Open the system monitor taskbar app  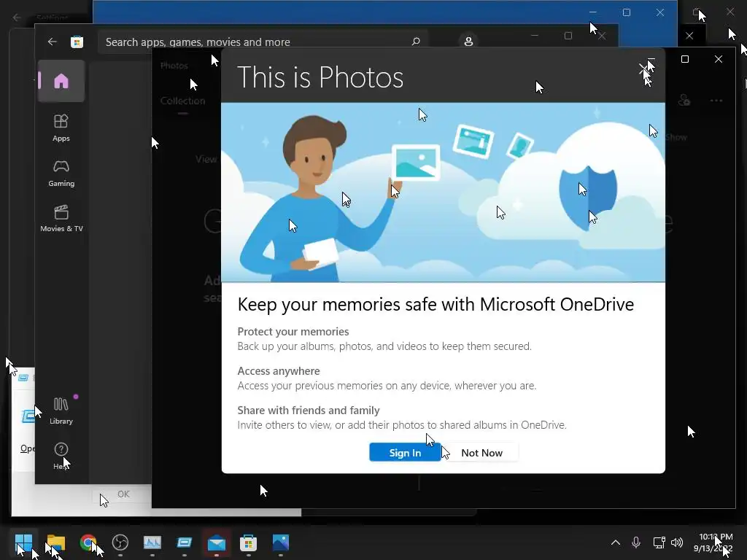point(152,542)
